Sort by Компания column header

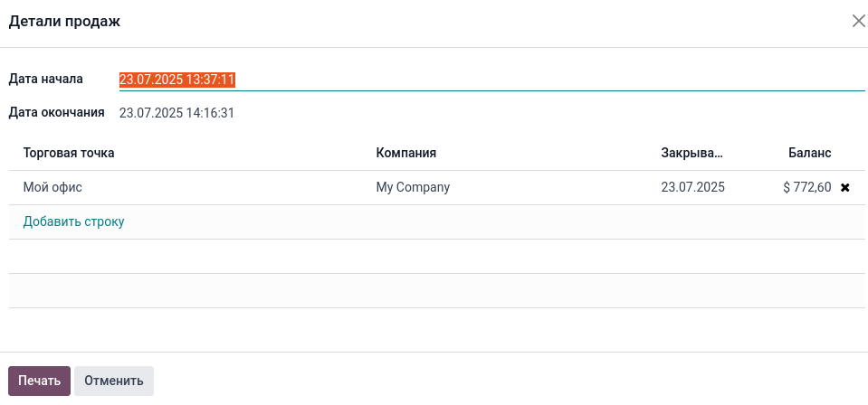coord(406,153)
